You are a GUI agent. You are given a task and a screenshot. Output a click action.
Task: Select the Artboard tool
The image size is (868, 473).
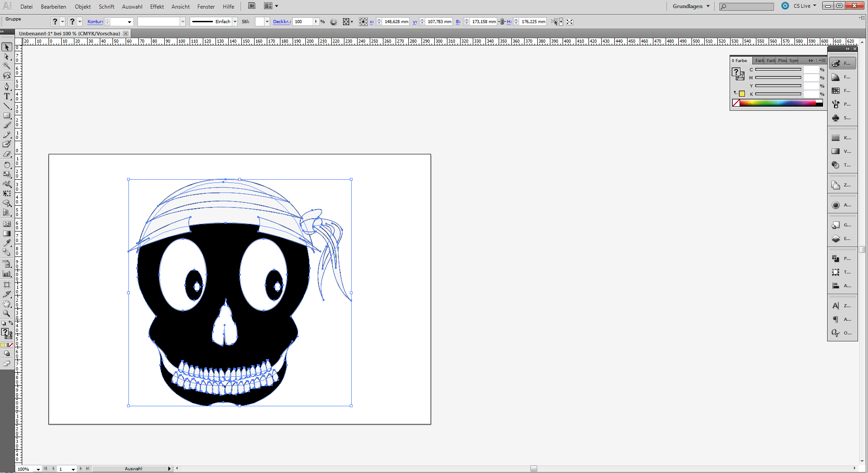point(7,285)
